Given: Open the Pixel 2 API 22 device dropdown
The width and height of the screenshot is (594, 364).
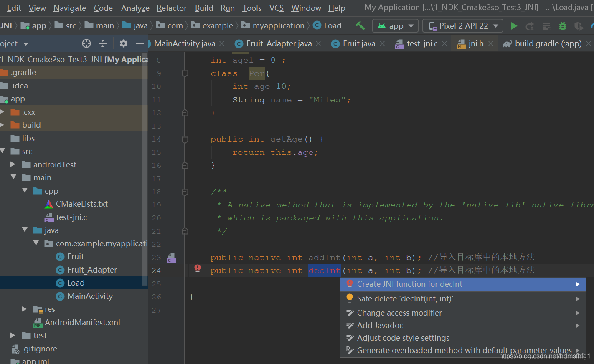Looking at the screenshot, I should click(x=463, y=26).
